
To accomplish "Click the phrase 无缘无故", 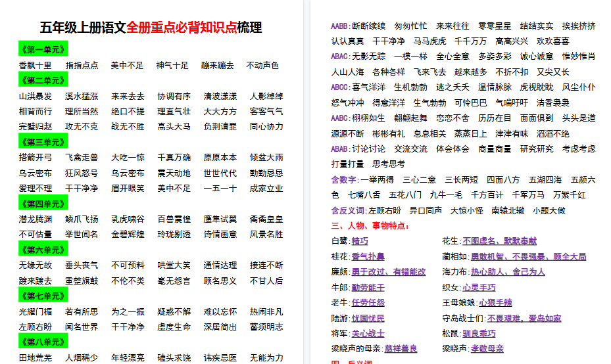I will (x=35, y=265).
